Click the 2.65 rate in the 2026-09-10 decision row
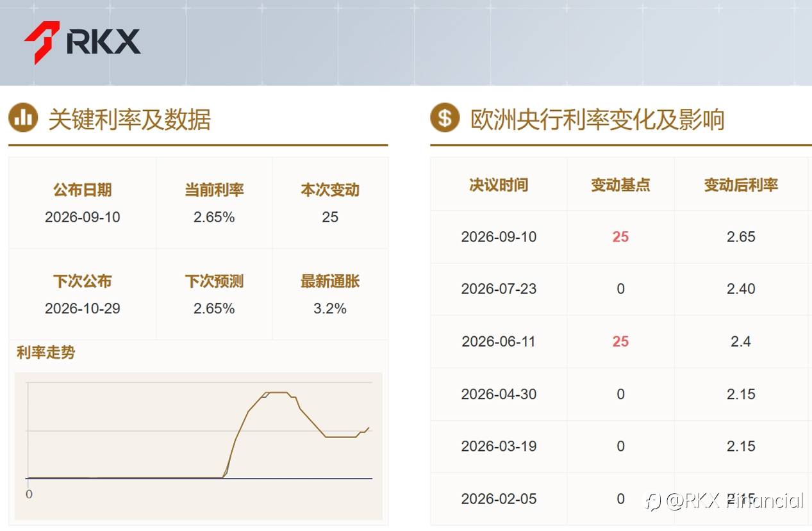Screen dimensions: 812x531 click(741, 237)
